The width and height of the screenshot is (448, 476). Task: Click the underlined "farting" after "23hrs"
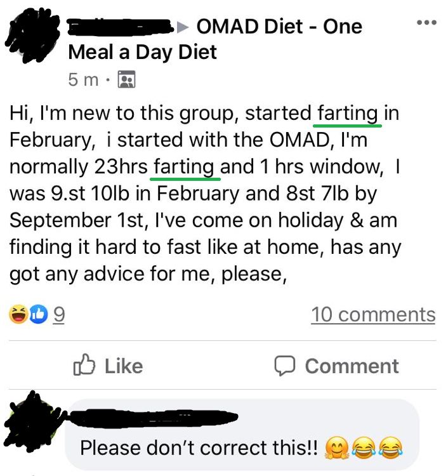tap(184, 166)
